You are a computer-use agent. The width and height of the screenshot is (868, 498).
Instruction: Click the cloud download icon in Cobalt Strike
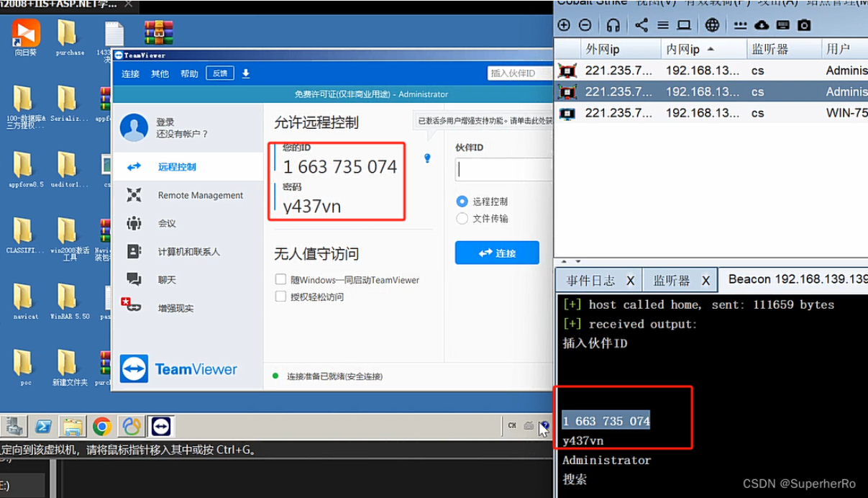coord(762,25)
